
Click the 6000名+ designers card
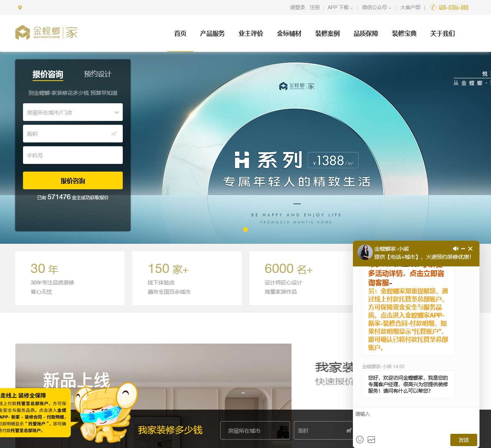[x=301, y=278]
